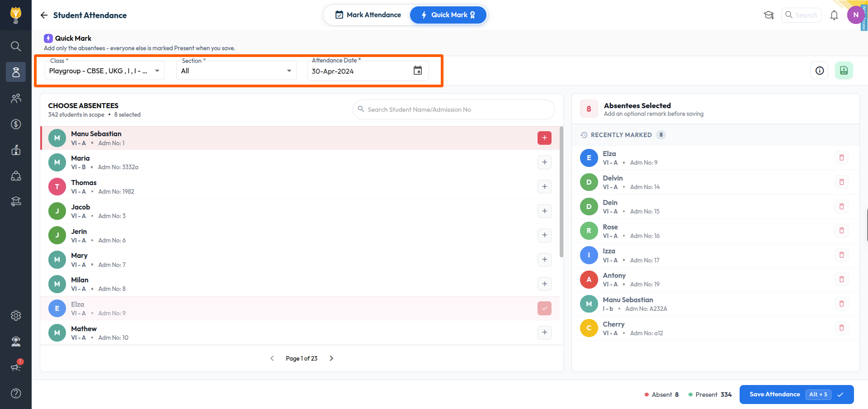The image size is (868, 409).
Task: Open the student module icon in sidebar
Action: click(x=16, y=72)
